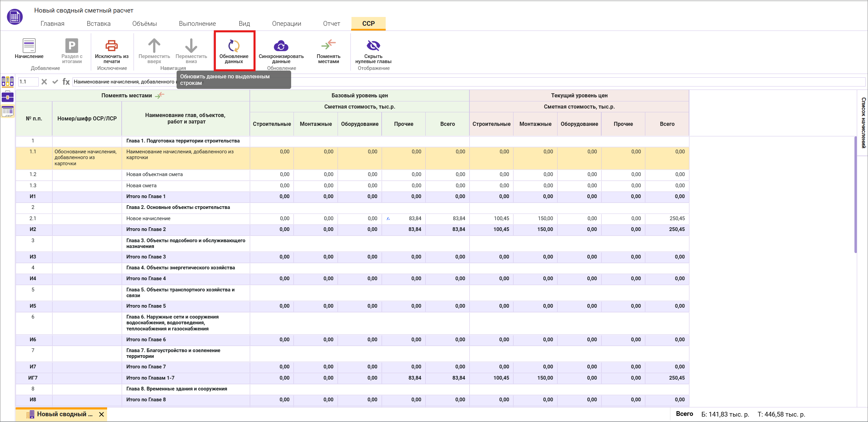This screenshot has width=868, height=422.
Task: Click the fx formula function icon
Action: (x=66, y=82)
